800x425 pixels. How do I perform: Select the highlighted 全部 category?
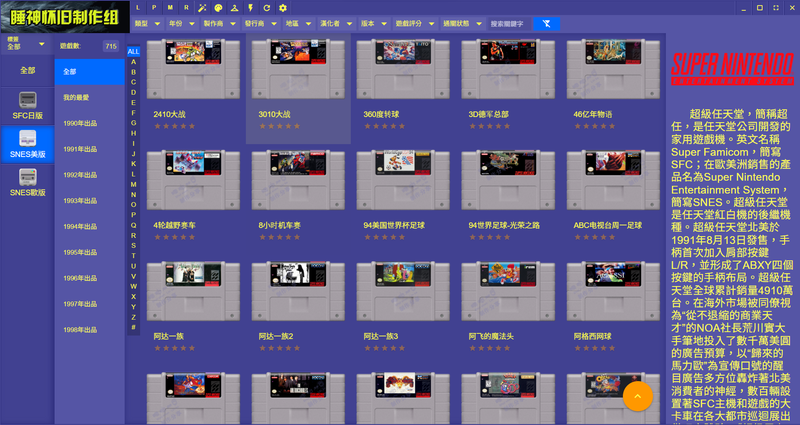(x=90, y=71)
